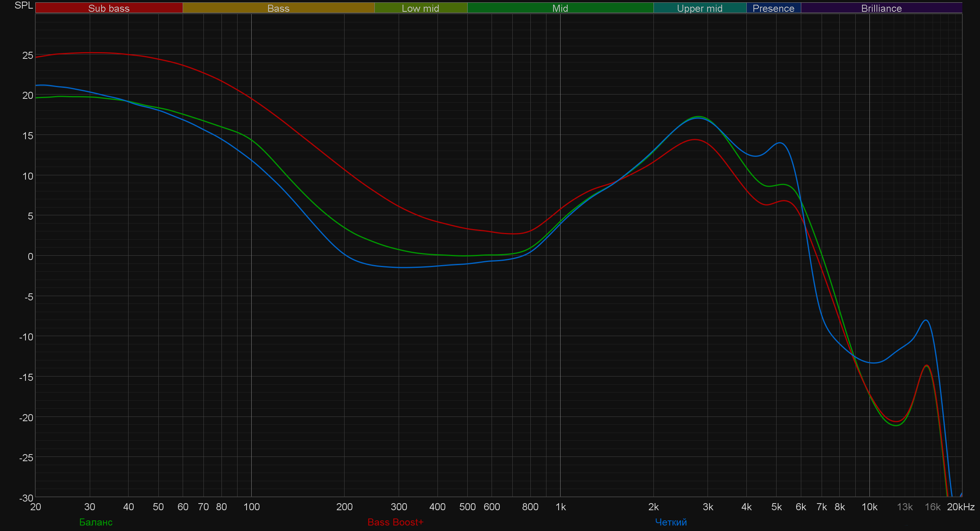Select the Bass band header
The width and height of the screenshot is (980, 531).
(278, 8)
